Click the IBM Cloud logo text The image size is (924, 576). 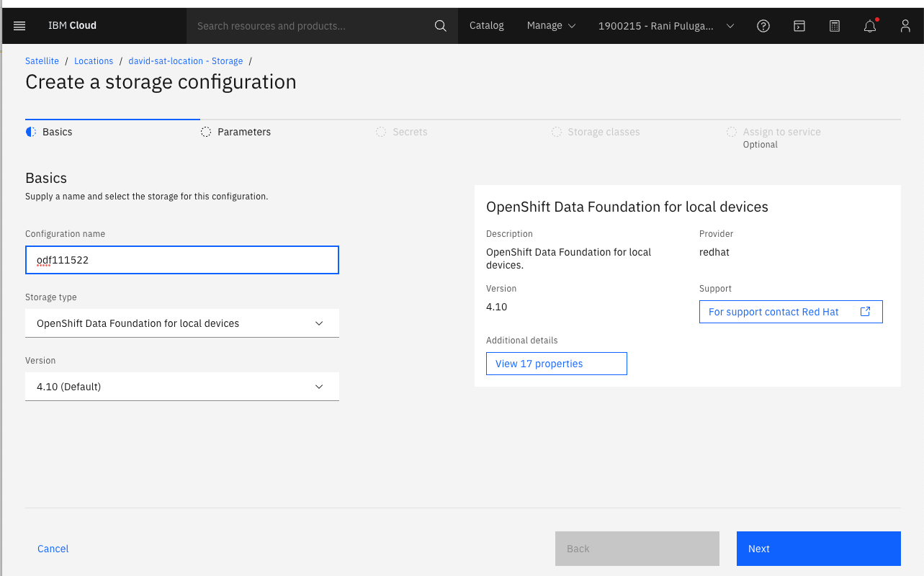click(x=72, y=26)
